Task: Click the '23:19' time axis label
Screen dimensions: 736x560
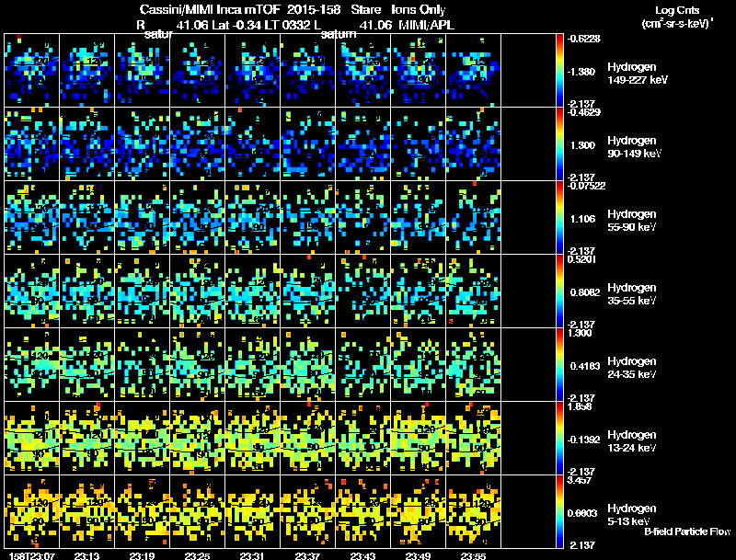Action: tap(143, 556)
